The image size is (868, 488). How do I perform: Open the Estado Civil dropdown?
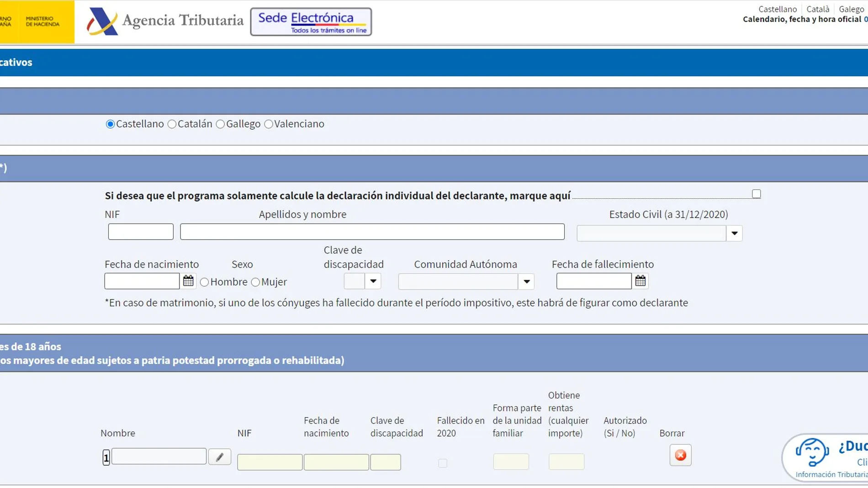pyautogui.click(x=734, y=233)
